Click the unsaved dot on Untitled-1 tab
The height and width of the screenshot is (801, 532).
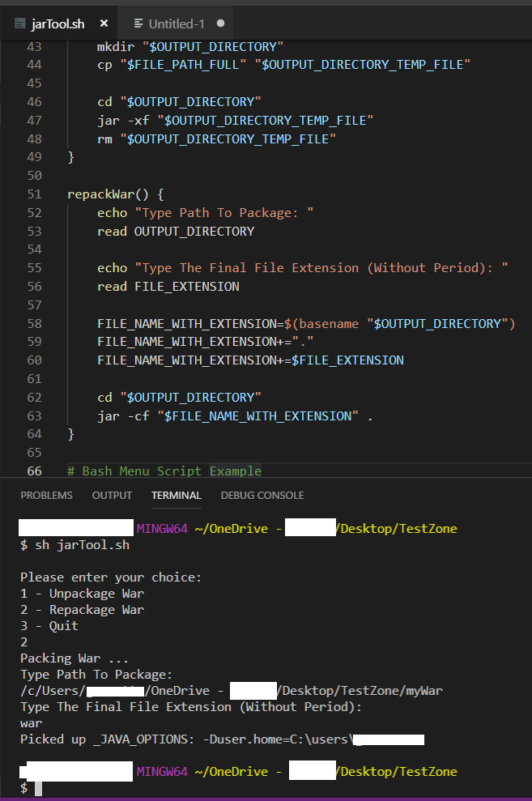pyautogui.click(x=220, y=23)
